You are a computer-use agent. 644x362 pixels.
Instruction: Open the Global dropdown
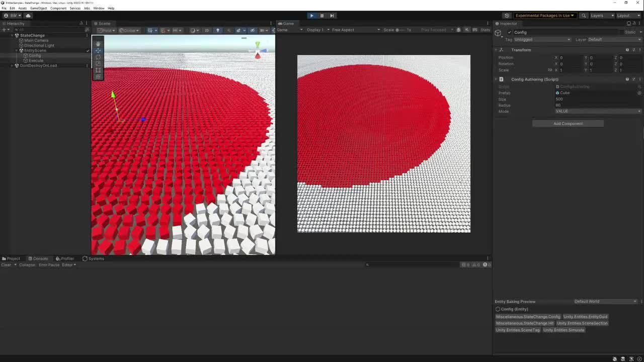pos(129,30)
